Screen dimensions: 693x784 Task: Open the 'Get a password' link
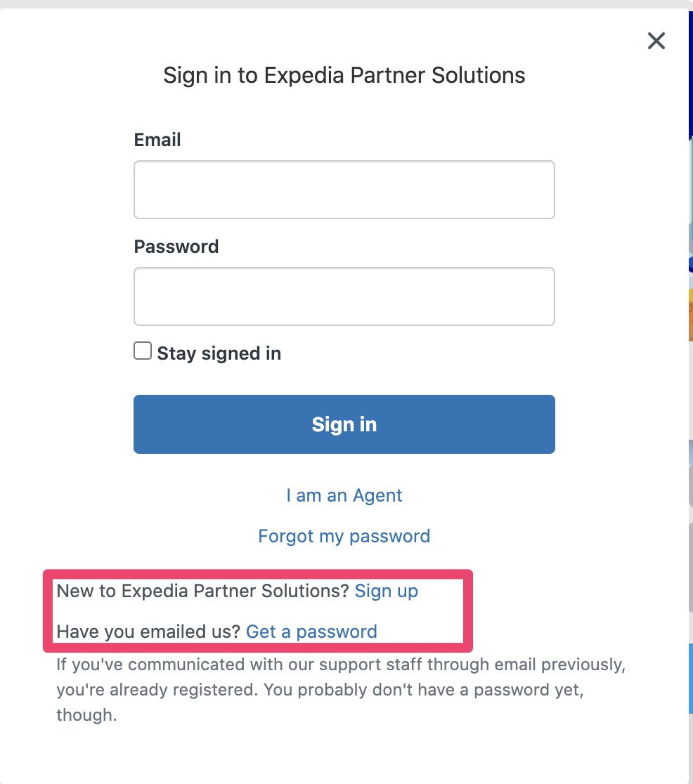point(312,632)
